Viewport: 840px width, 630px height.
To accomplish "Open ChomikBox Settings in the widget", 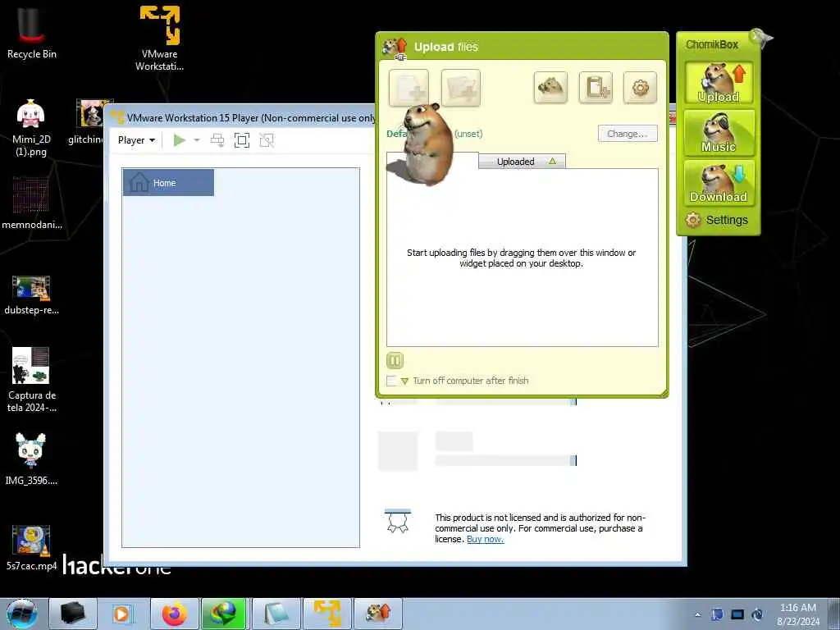I will click(717, 220).
